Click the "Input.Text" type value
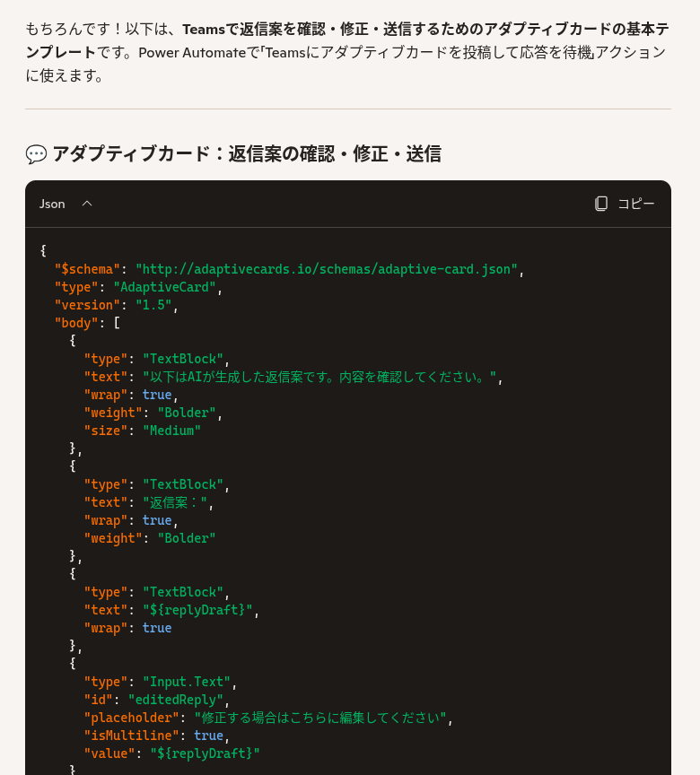 click(x=187, y=682)
